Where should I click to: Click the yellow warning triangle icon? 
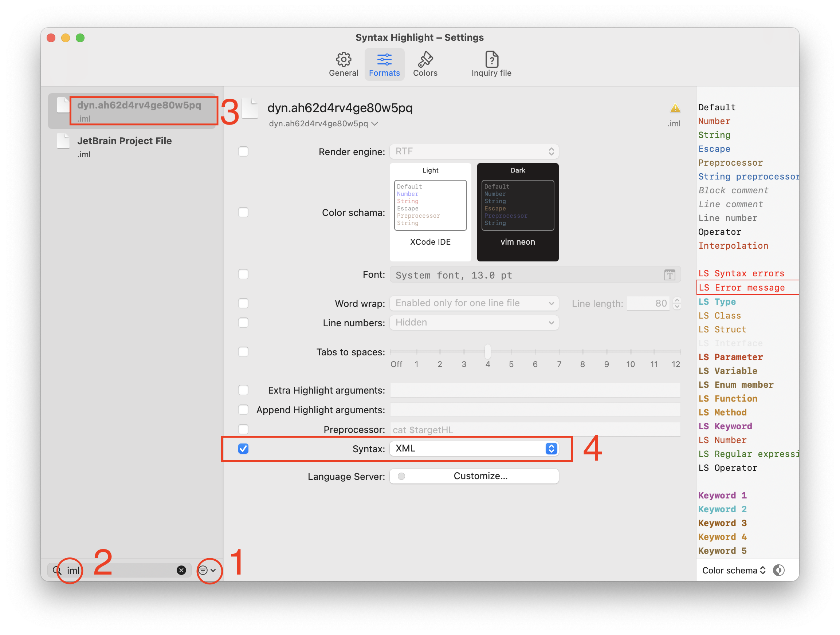[675, 108]
